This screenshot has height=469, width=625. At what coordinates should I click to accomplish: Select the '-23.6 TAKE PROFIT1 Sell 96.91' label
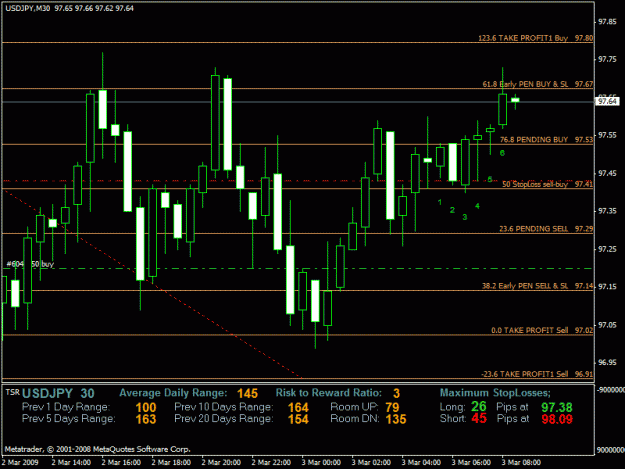coord(537,374)
